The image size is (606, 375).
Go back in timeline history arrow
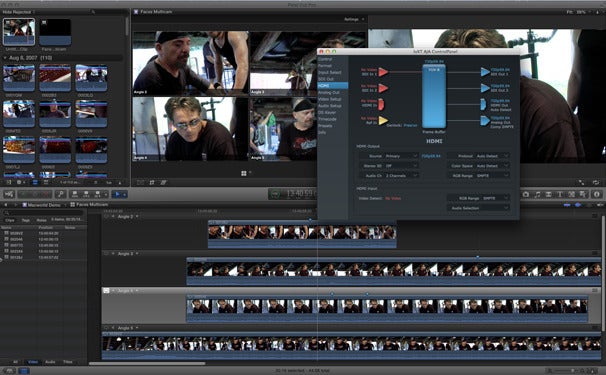point(5,205)
